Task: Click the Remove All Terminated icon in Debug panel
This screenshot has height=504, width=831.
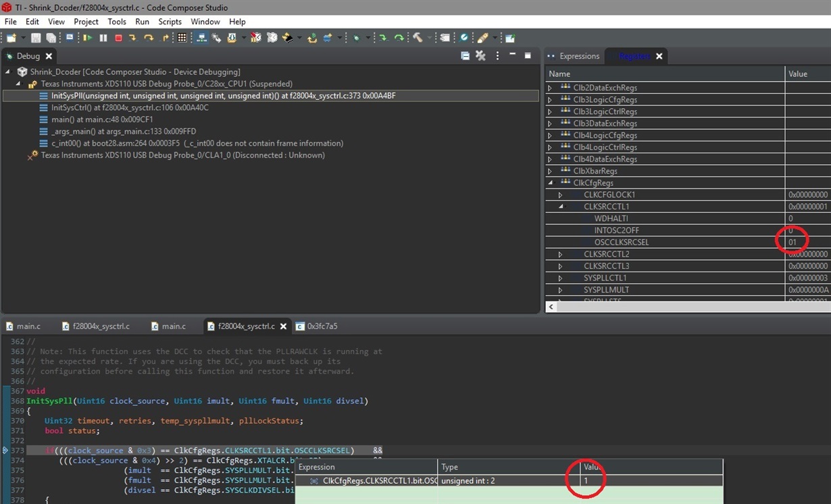Action: tap(480, 56)
